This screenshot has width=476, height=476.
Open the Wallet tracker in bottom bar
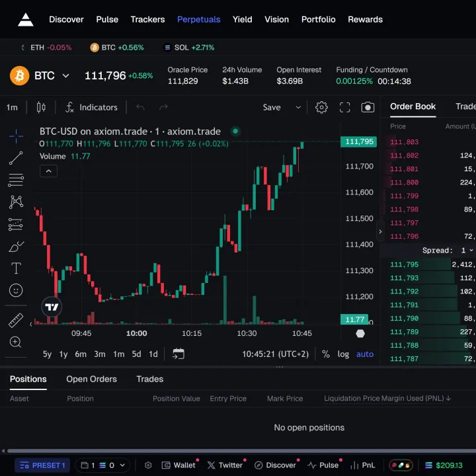[178, 465]
